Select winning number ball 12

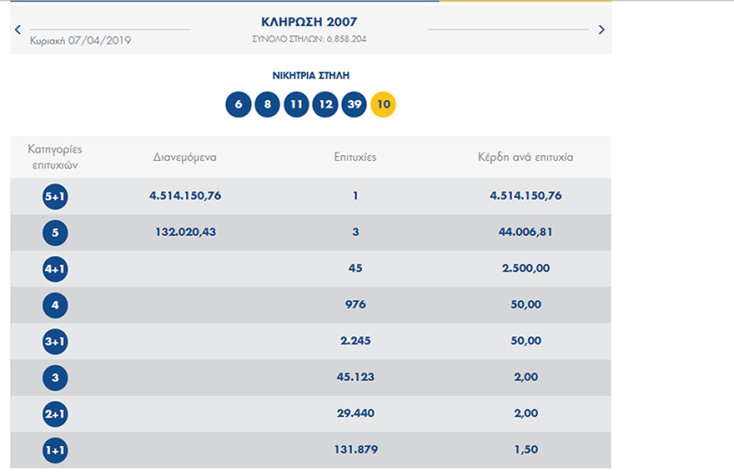tap(325, 105)
